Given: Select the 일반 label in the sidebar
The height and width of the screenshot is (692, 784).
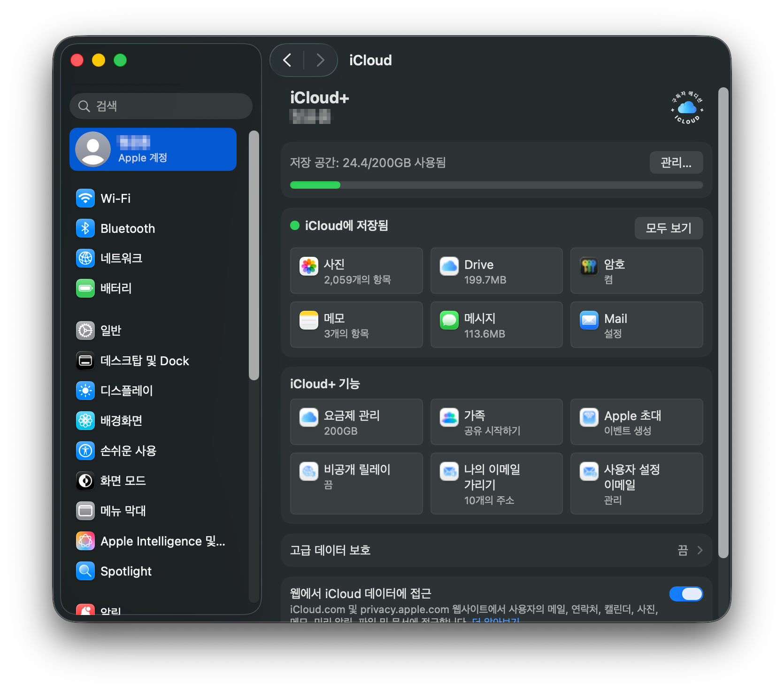Looking at the screenshot, I should [x=111, y=331].
